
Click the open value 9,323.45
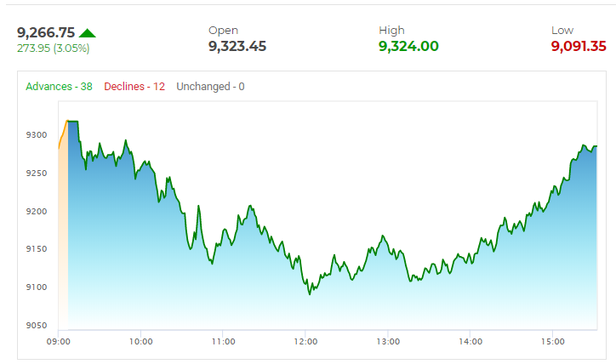point(237,46)
